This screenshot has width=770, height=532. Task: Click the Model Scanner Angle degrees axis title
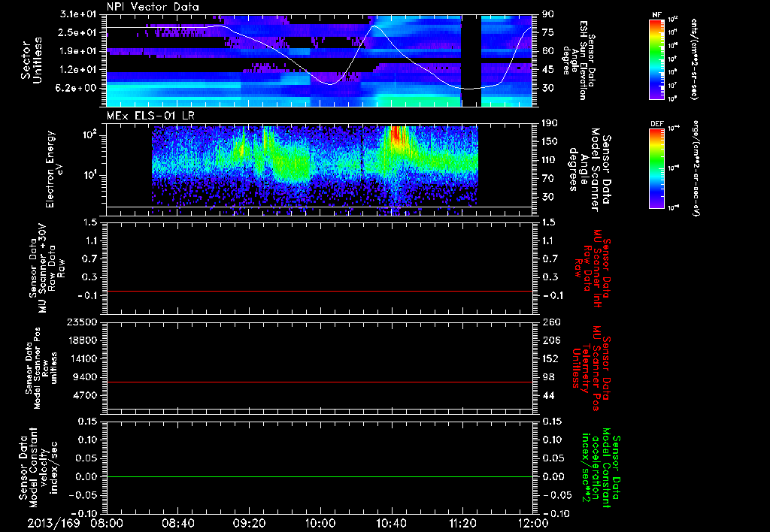pos(589,170)
